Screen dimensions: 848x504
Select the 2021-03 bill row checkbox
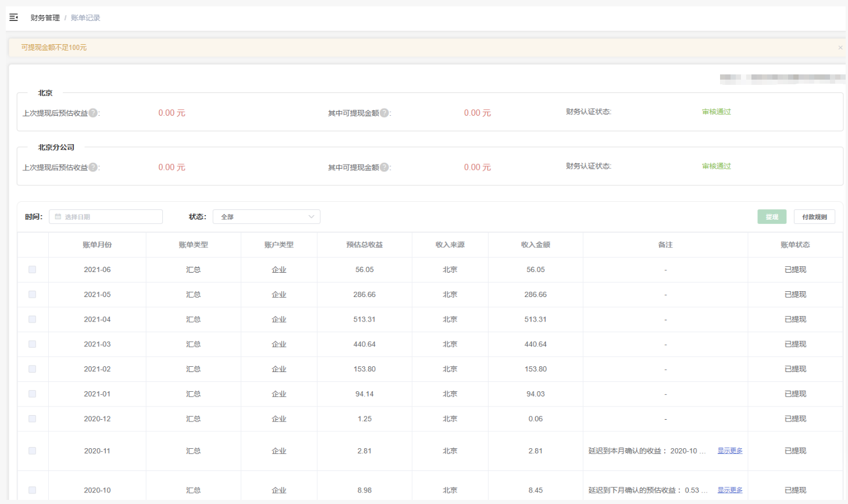pyautogui.click(x=33, y=344)
